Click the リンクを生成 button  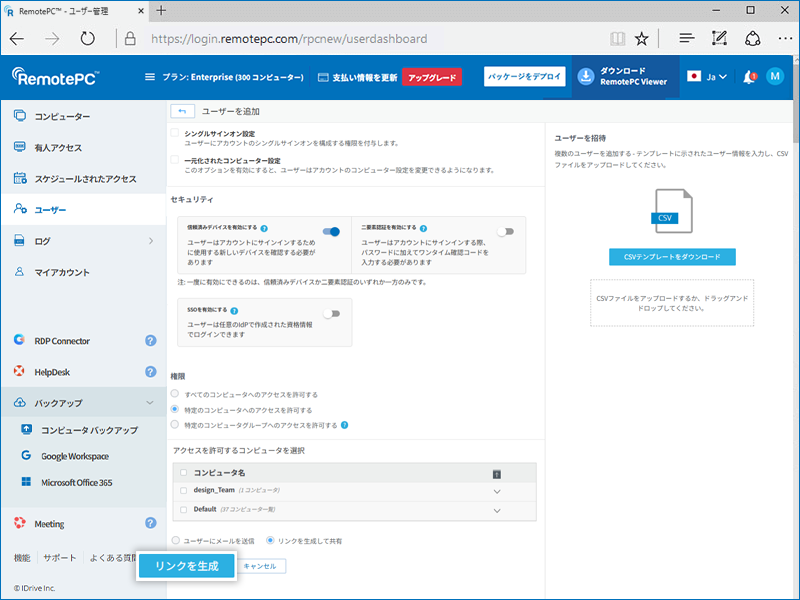(187, 566)
